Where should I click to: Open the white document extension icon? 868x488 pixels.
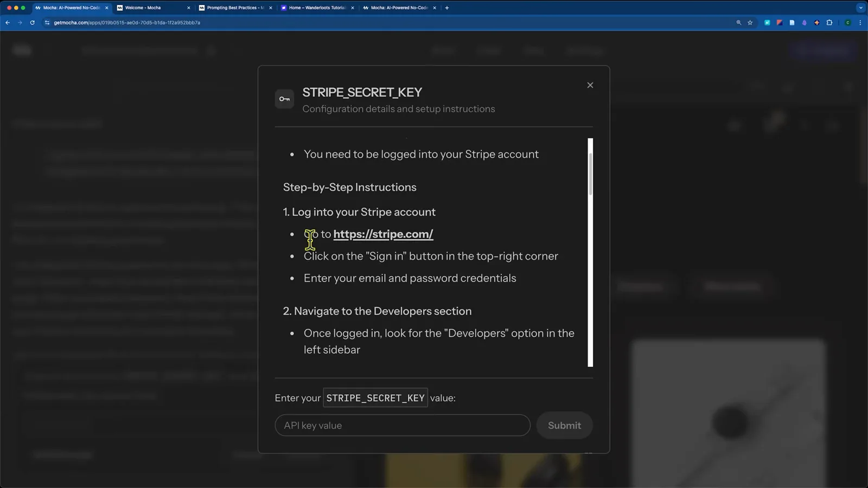pyautogui.click(x=792, y=23)
